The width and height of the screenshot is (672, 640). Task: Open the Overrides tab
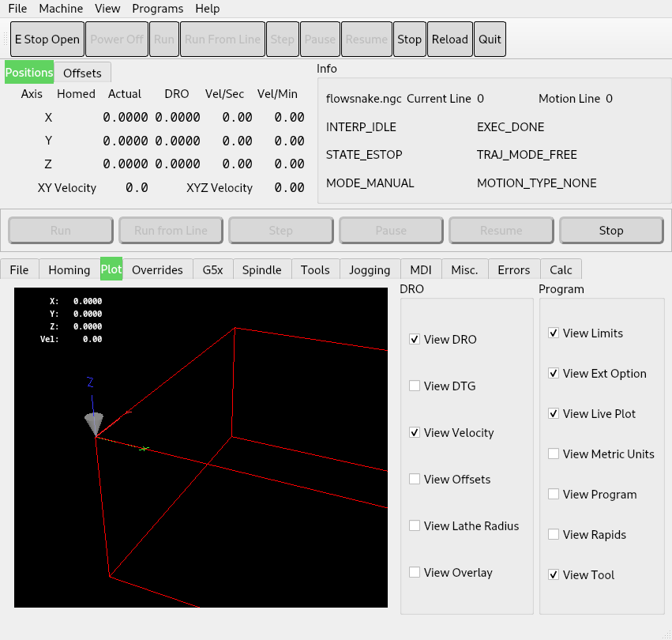(157, 269)
